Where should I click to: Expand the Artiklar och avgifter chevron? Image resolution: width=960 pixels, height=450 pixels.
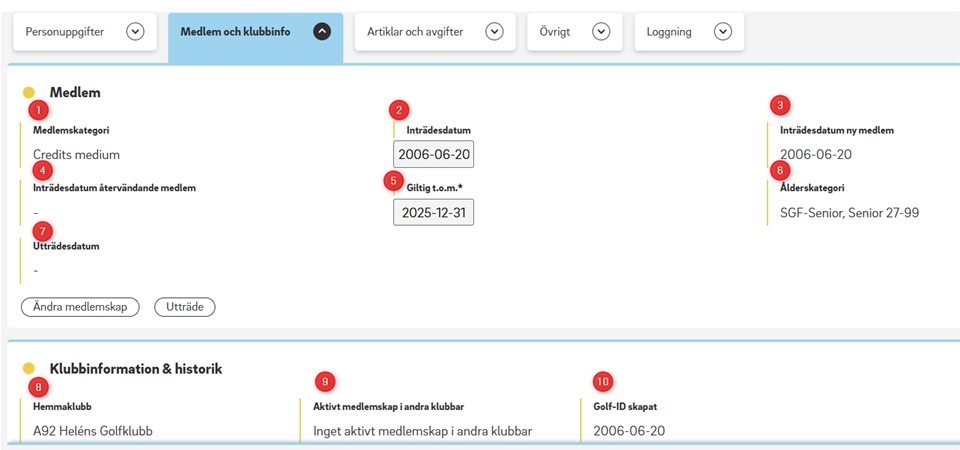pyautogui.click(x=494, y=32)
